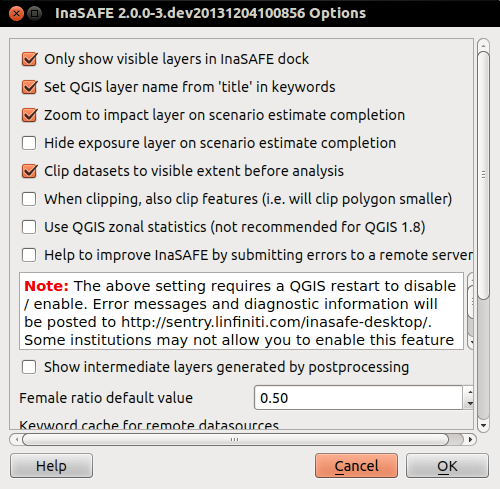500x489 pixels.
Task: Open the Help button
Action: pyautogui.click(x=51, y=466)
